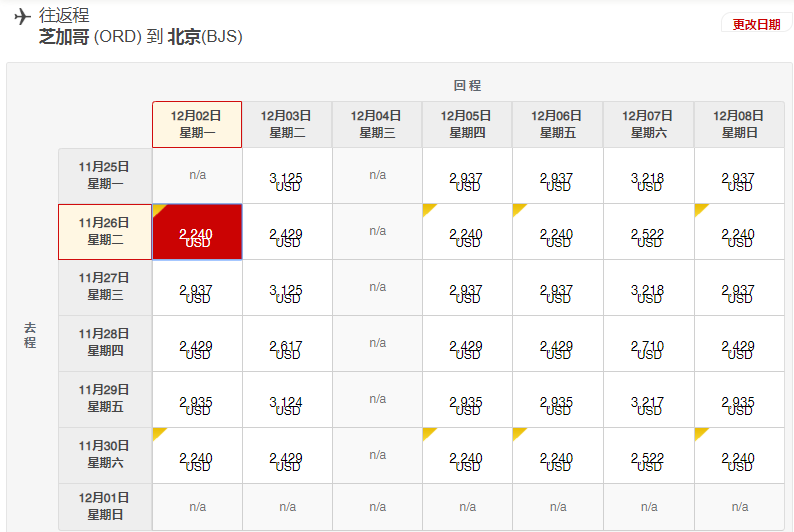The width and height of the screenshot is (794, 532).
Task: Pick 2,429 USD fare for 11月28日 and 12月08日
Action: pos(739,344)
